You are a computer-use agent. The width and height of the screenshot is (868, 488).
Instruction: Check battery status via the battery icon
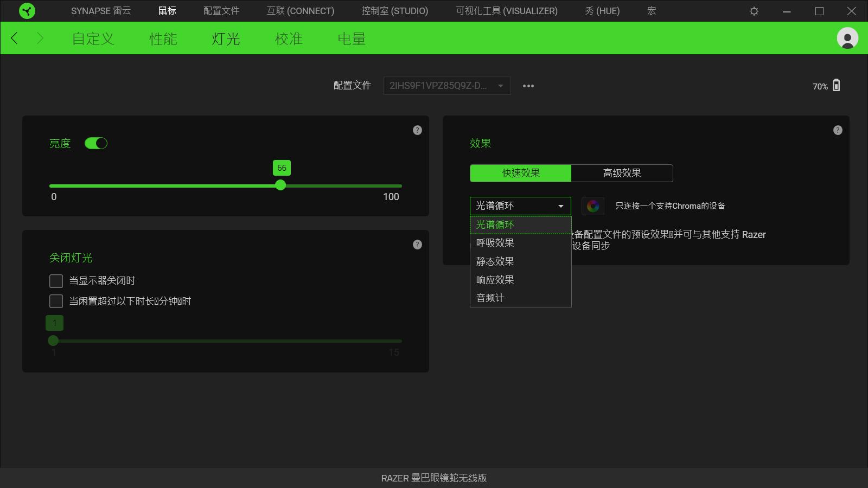tap(837, 86)
